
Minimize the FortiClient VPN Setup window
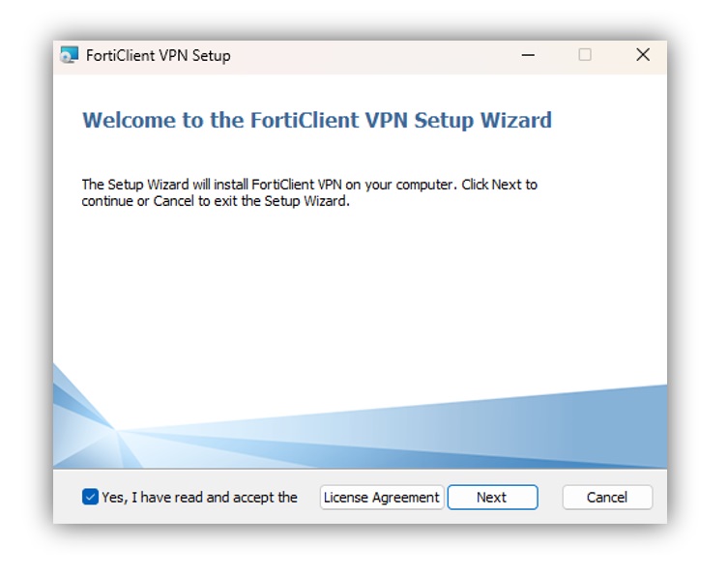pos(528,55)
